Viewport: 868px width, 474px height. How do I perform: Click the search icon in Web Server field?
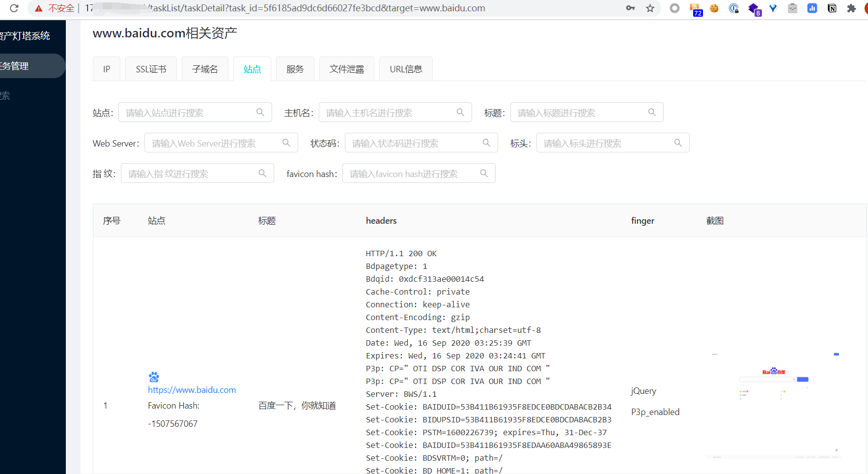[286, 143]
